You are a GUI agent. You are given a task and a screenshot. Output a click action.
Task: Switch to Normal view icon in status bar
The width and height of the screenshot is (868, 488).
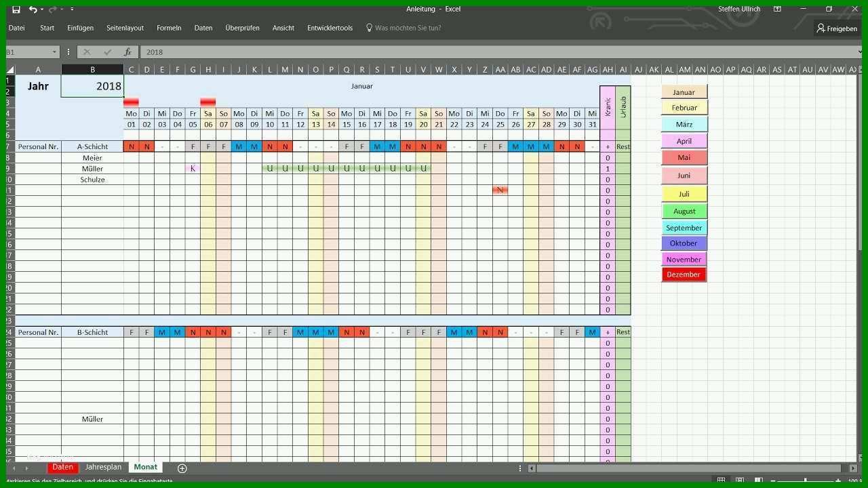(721, 481)
